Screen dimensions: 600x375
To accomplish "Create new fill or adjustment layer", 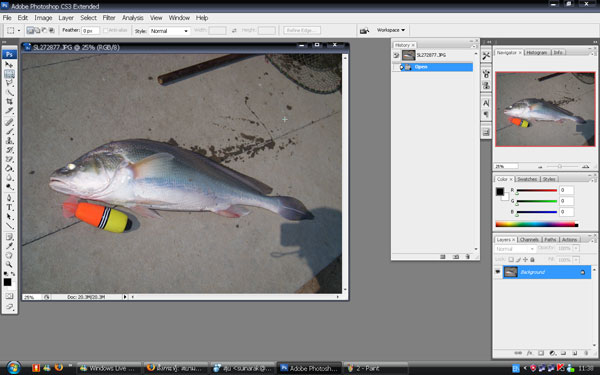I will [552, 353].
